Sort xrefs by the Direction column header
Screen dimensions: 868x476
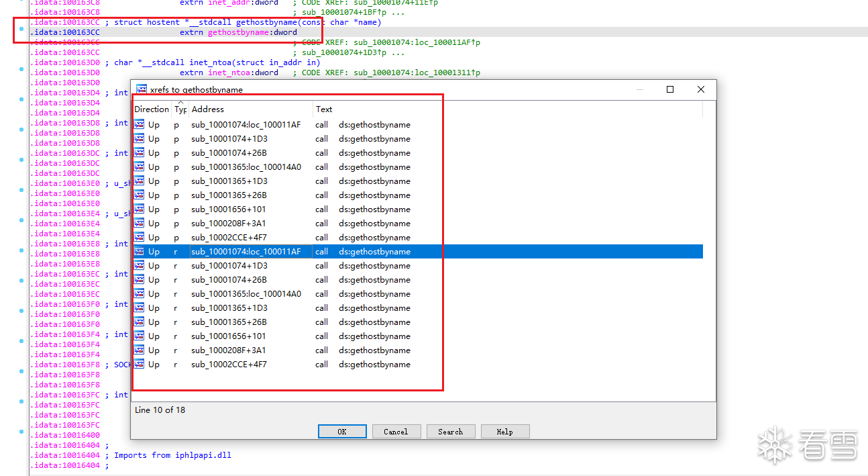tap(152, 109)
